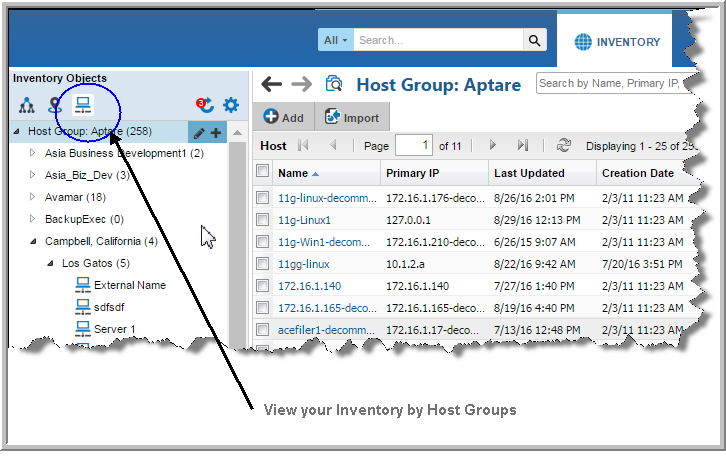Select the checkbox for 11gg-linux row
This screenshot has width=726, height=456.
[262, 263]
